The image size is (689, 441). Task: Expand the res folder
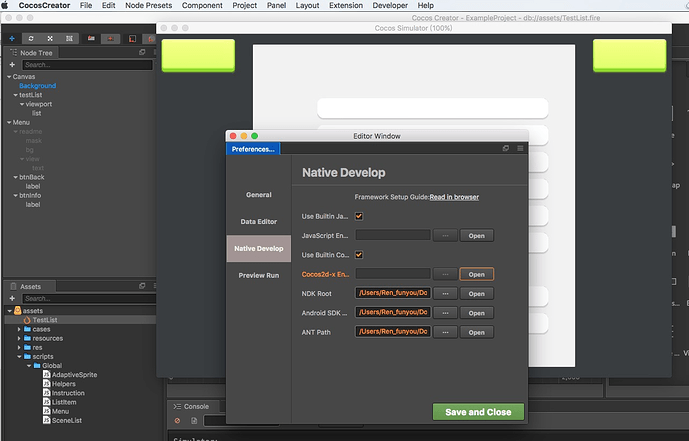tap(19, 347)
